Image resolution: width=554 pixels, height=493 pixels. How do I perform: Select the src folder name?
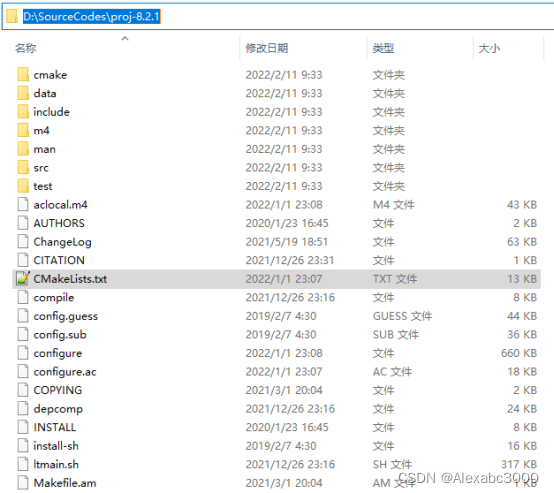pyautogui.click(x=41, y=168)
